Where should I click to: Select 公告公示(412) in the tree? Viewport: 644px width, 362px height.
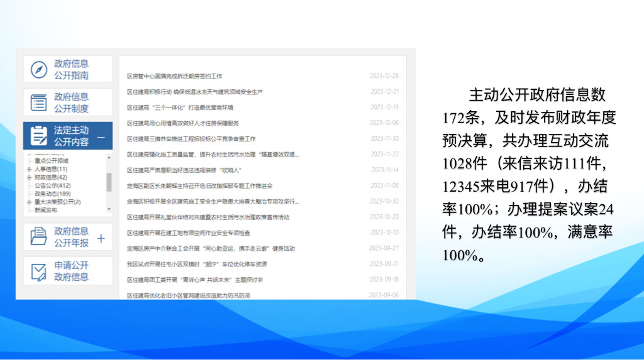[52, 185]
